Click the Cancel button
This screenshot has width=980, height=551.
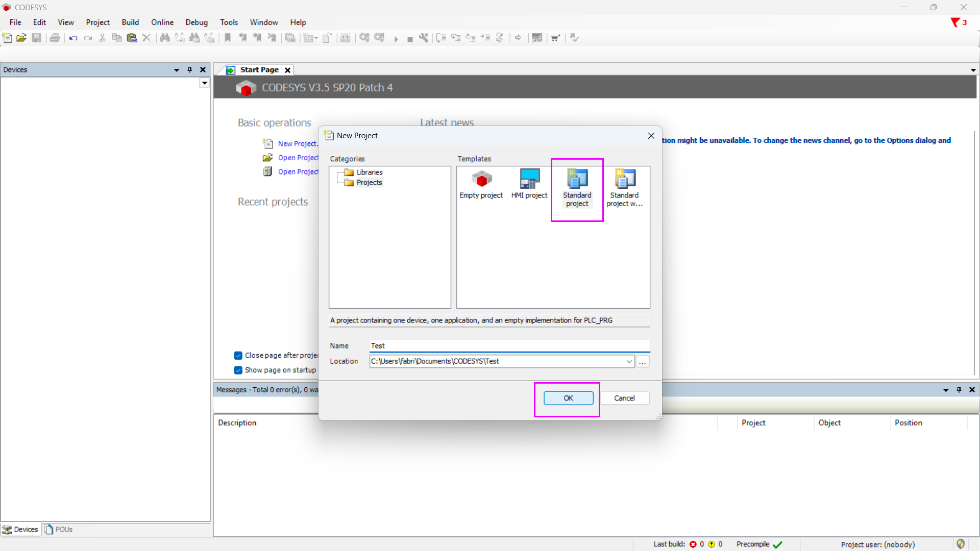point(624,398)
